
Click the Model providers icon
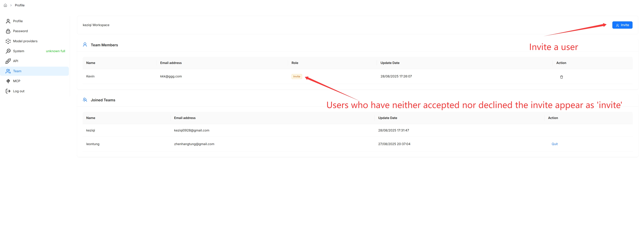click(8, 41)
